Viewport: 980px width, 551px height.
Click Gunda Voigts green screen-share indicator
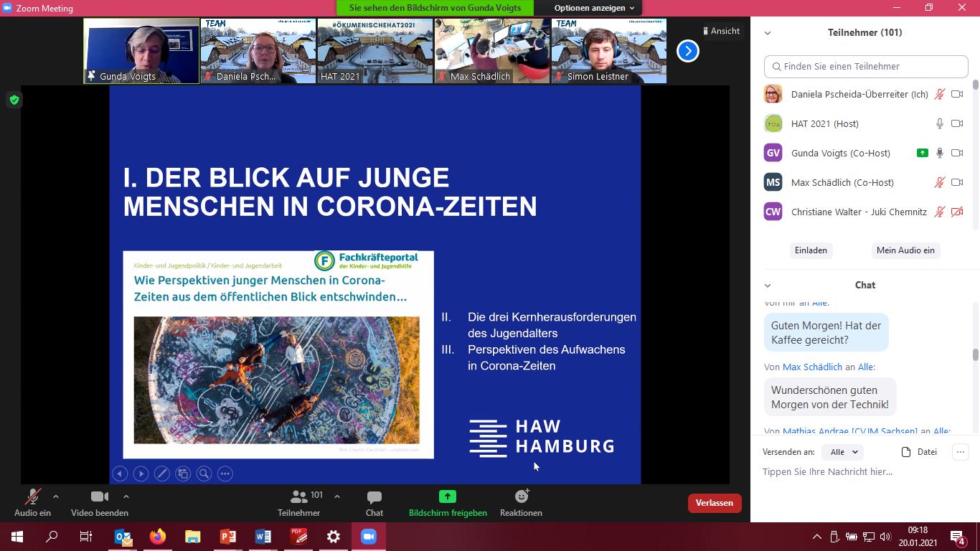tap(923, 153)
